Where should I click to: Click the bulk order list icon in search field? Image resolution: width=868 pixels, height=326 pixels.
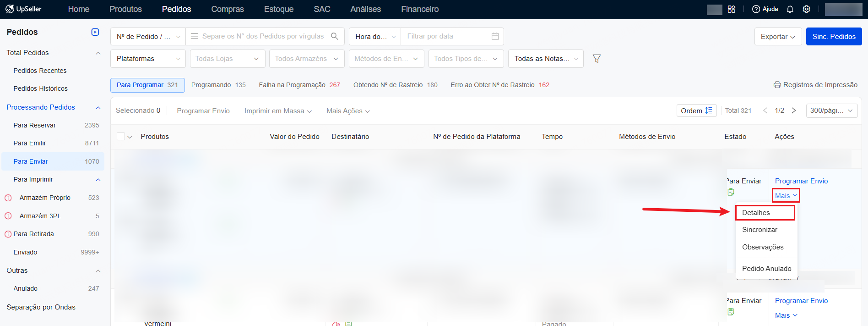point(195,36)
